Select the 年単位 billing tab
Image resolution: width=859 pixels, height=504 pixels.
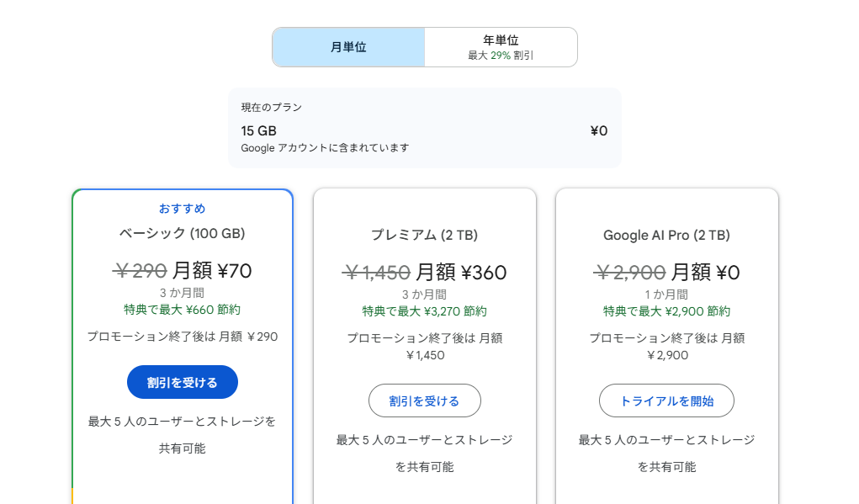coord(501,47)
